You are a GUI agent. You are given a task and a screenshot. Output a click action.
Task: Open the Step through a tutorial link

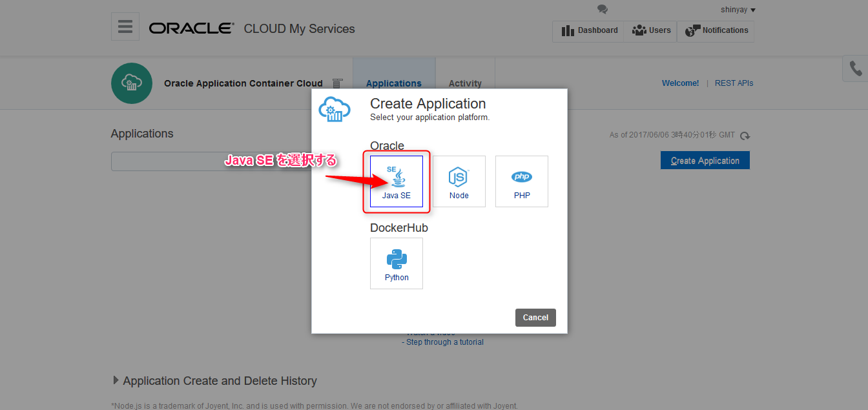coord(444,342)
